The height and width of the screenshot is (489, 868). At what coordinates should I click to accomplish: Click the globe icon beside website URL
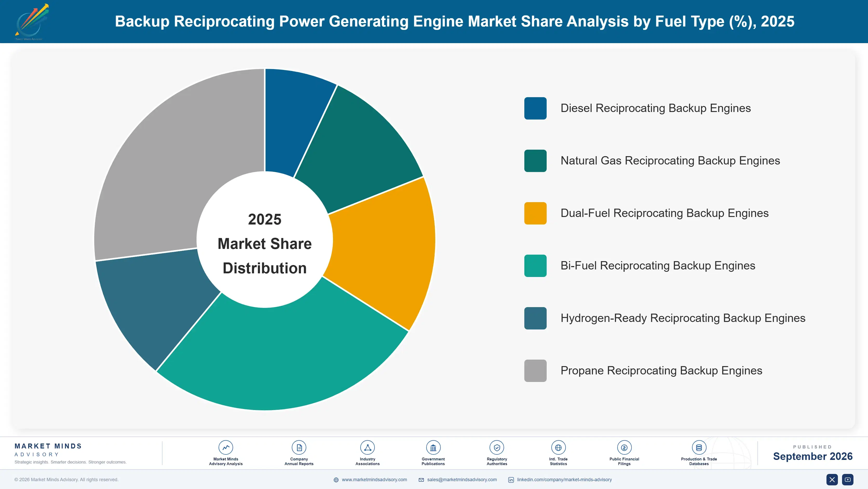tap(336, 480)
